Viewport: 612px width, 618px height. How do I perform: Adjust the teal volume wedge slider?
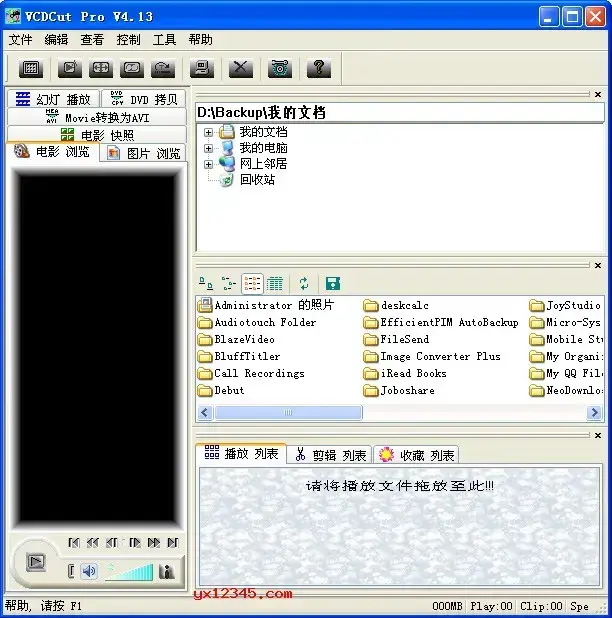130,572
